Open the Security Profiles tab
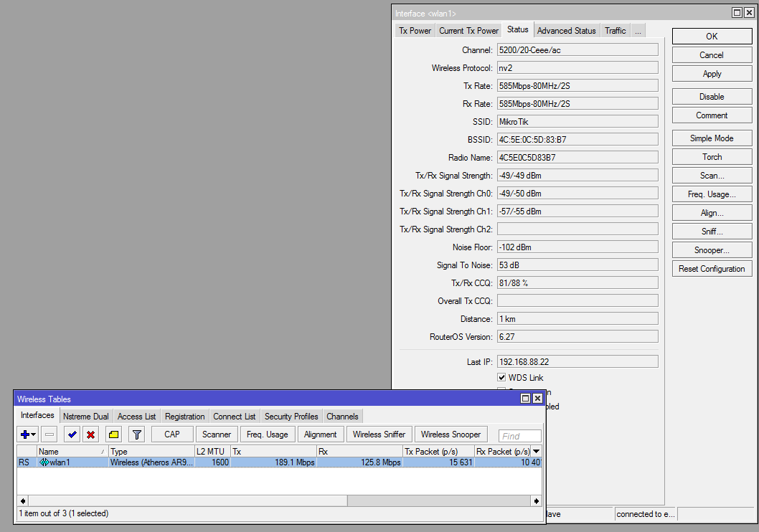This screenshot has height=532, width=759. tap(291, 417)
